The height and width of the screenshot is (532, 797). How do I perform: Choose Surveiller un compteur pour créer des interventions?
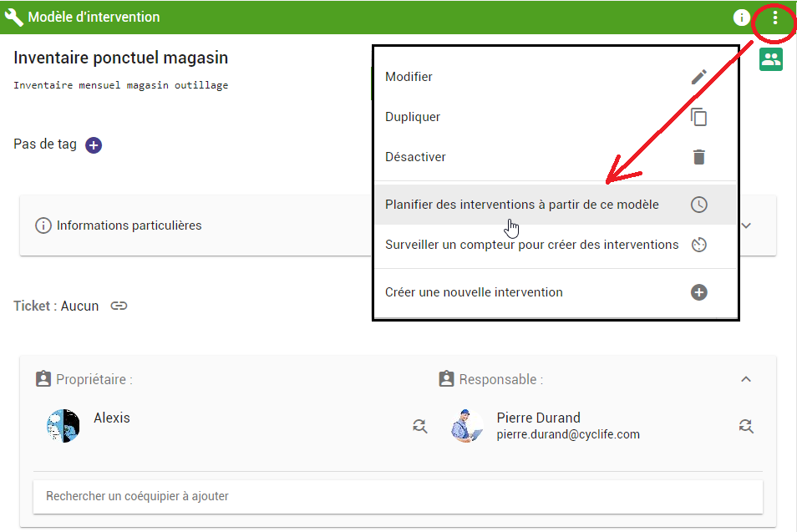point(556,245)
